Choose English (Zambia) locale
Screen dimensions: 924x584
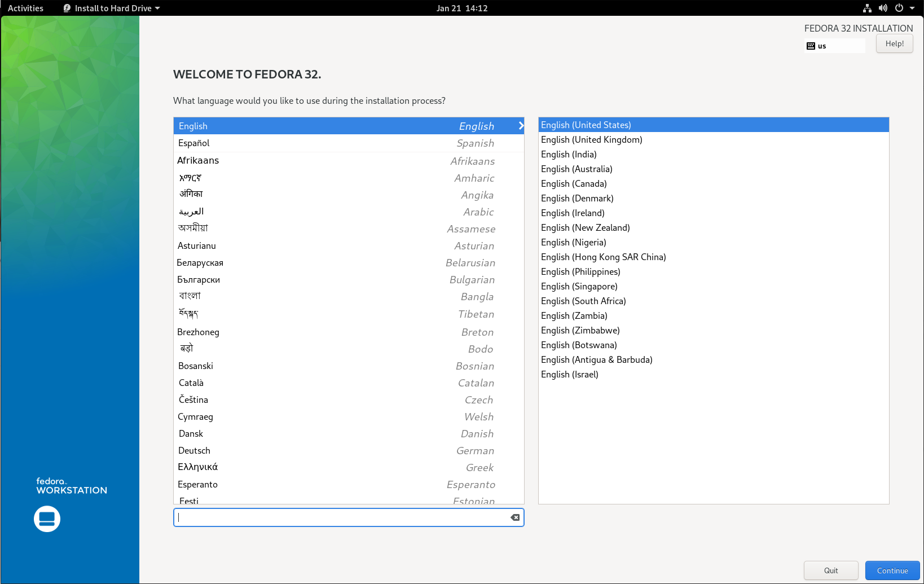(x=714, y=315)
